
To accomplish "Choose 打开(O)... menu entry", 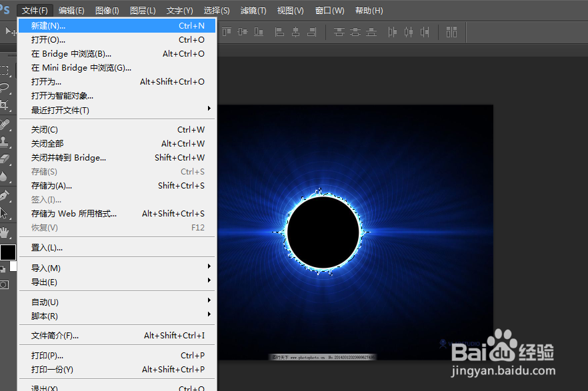I will [x=117, y=40].
